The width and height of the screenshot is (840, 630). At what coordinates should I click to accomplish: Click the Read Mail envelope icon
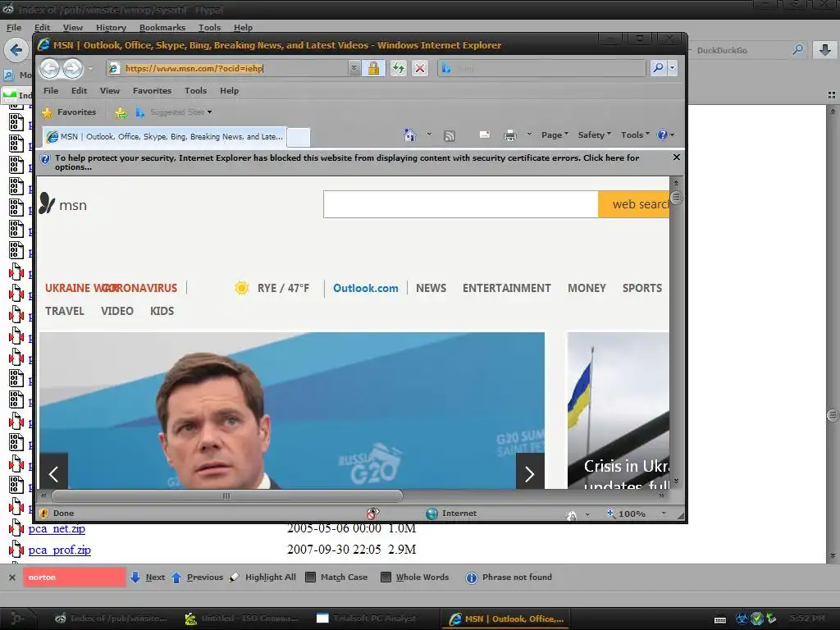click(484, 135)
